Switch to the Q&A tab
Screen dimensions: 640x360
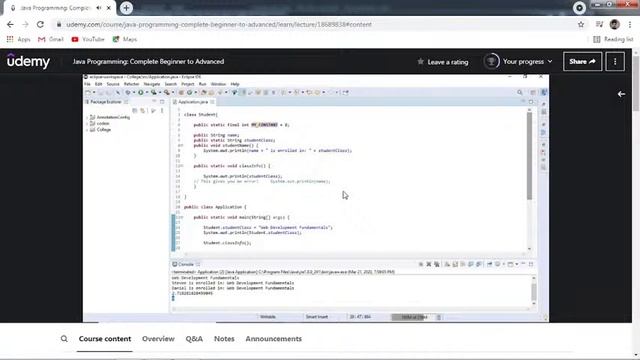pos(194,339)
